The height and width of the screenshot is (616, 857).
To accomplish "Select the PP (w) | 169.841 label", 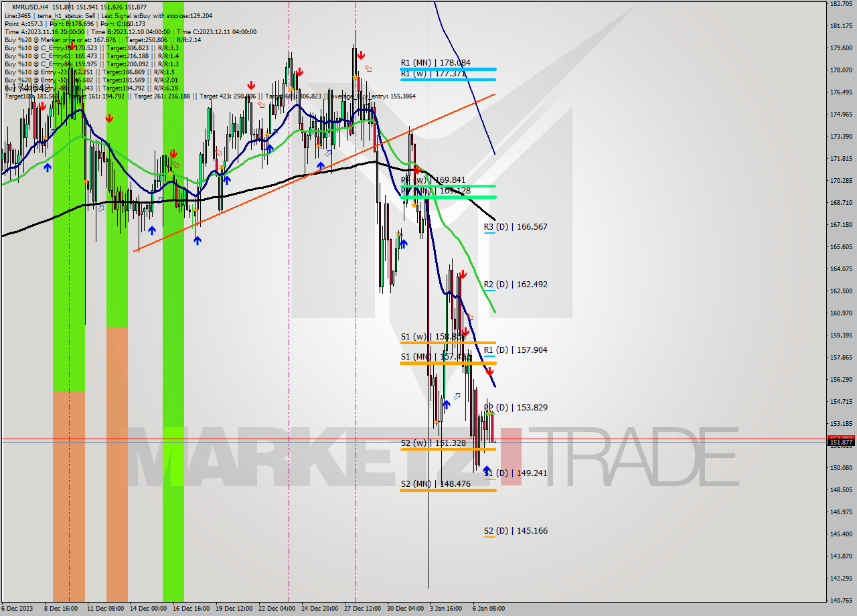I will [433, 180].
